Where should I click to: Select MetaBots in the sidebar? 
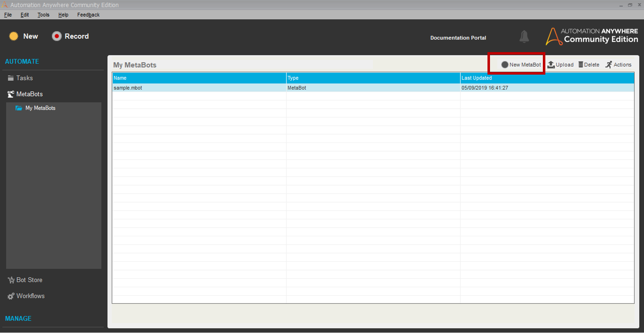(29, 94)
